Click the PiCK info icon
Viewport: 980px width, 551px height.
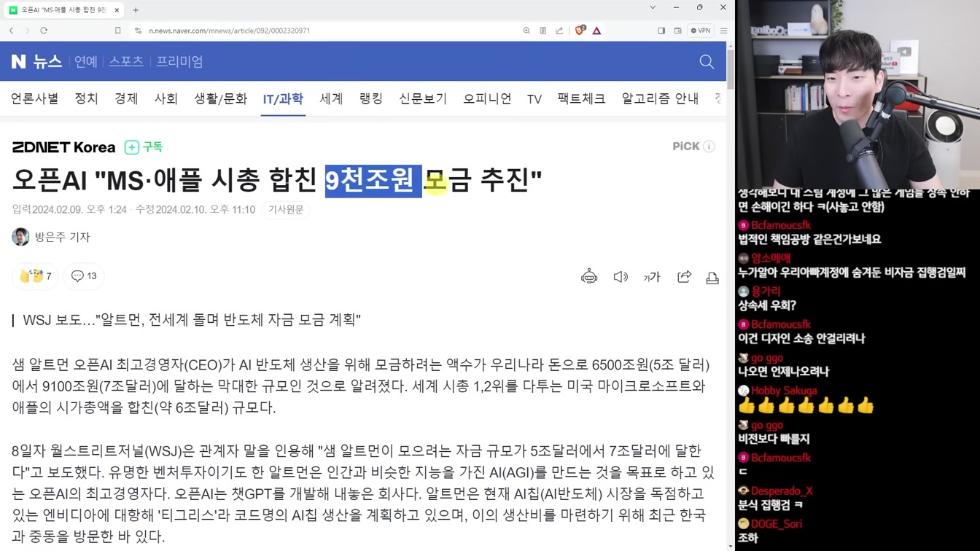[x=709, y=146]
